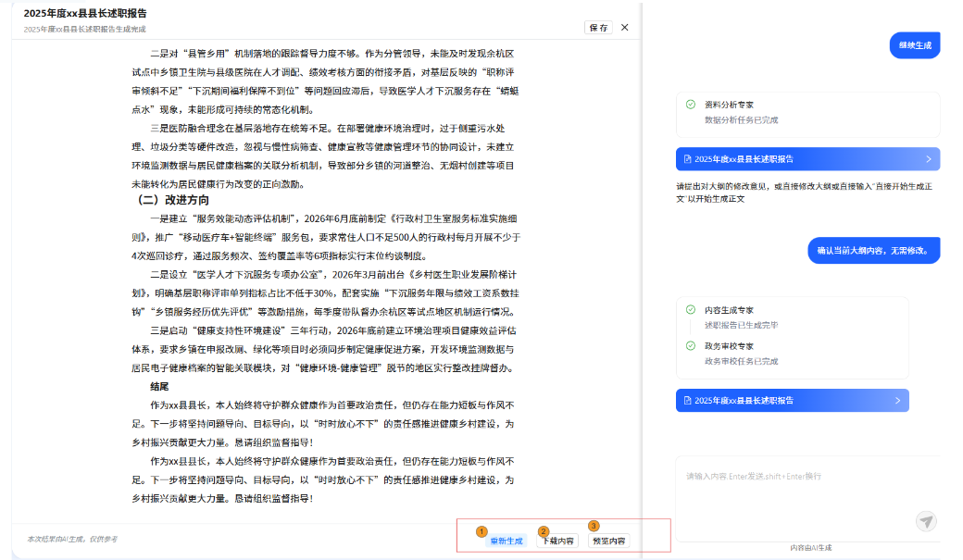This screenshot has height=560, width=963.
Task: Click the chat message input box
Action: coord(796,491)
